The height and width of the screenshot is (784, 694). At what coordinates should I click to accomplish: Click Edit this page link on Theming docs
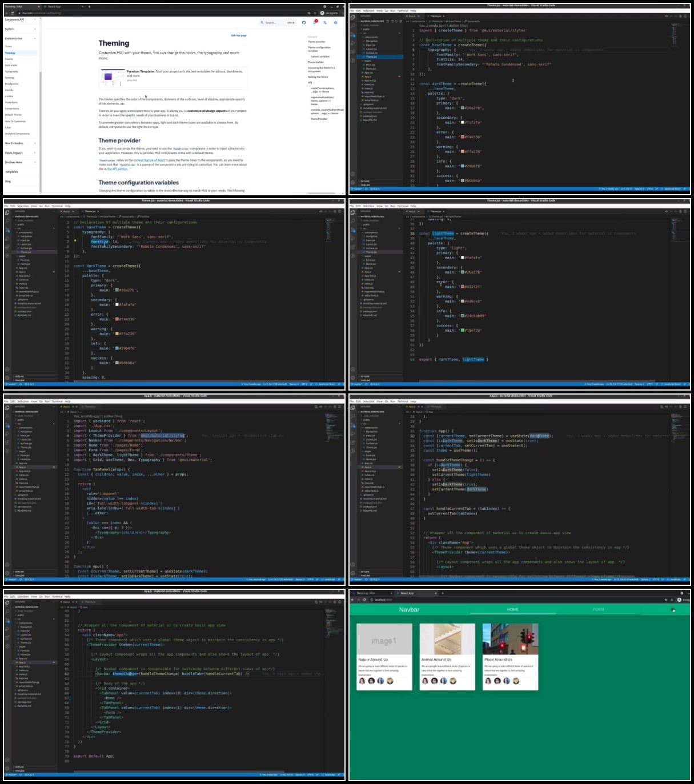pos(239,35)
